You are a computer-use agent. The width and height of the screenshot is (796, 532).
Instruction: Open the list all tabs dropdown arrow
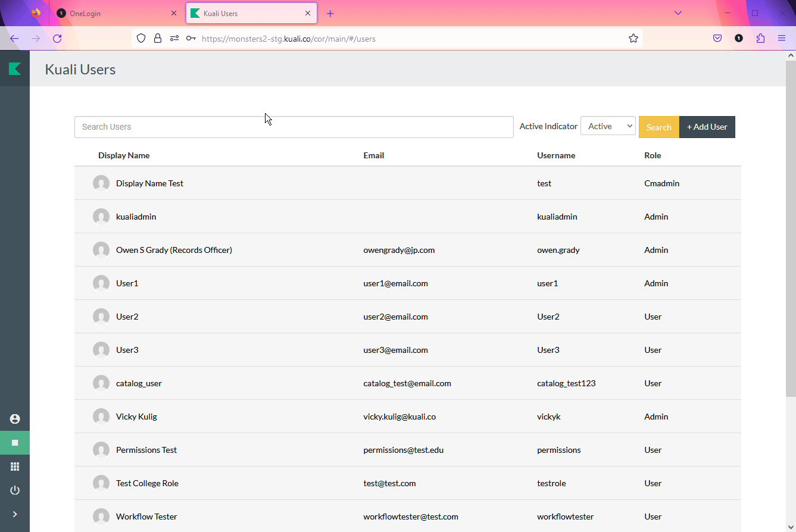click(678, 13)
